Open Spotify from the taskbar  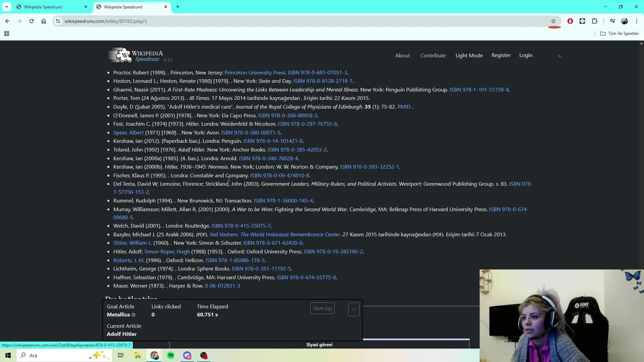171,355
